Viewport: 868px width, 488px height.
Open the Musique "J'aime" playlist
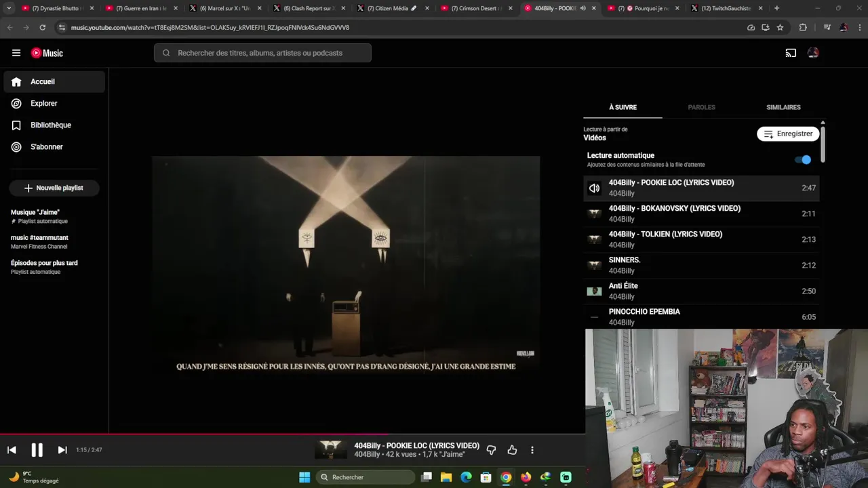pos(54,216)
